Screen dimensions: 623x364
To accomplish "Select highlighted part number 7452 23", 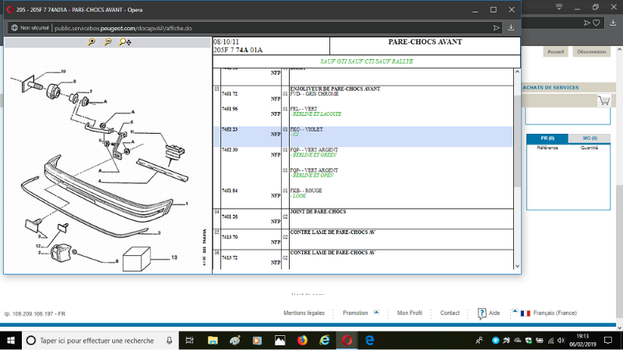I will point(230,130).
